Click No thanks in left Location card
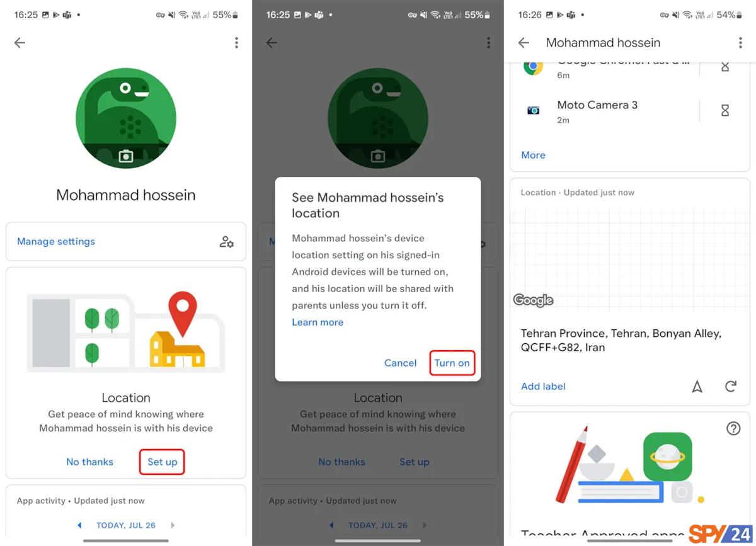The width and height of the screenshot is (756, 546). pos(89,462)
